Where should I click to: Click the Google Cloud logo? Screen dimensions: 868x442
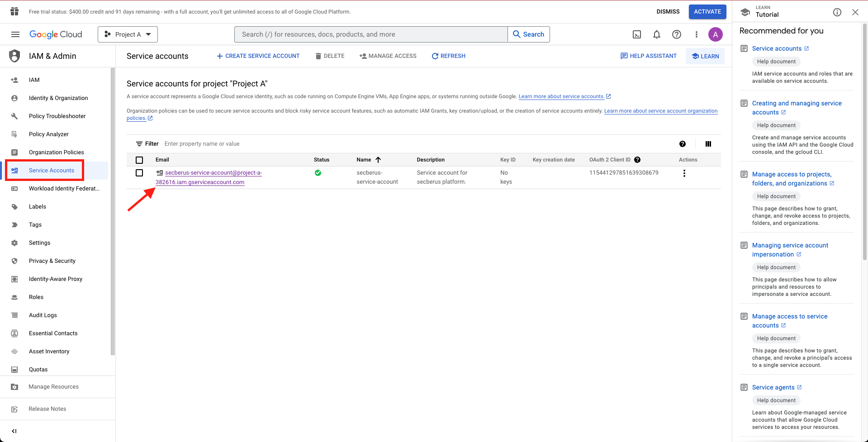tap(56, 34)
